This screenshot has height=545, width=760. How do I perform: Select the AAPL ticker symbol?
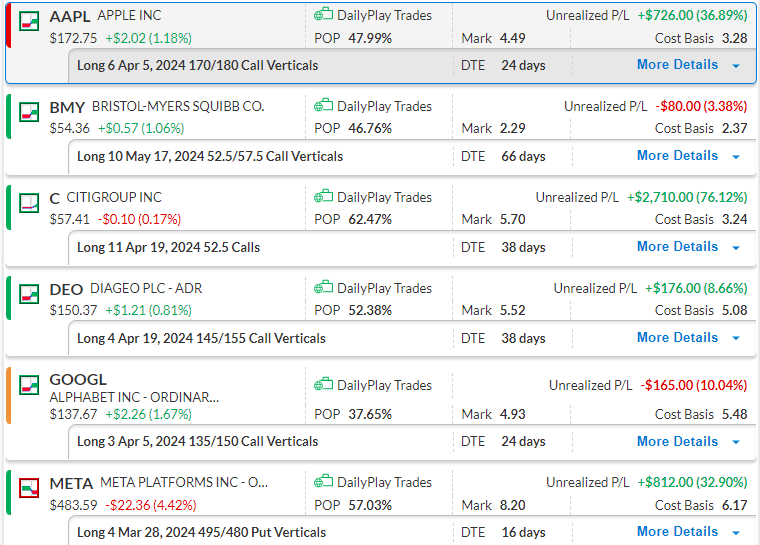click(70, 16)
